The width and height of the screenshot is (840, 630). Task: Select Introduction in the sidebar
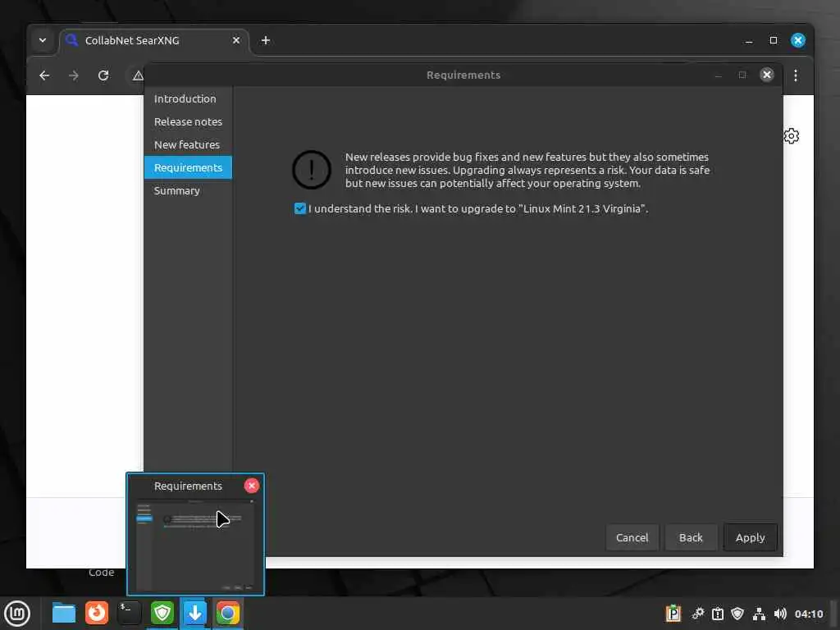[x=188, y=98]
